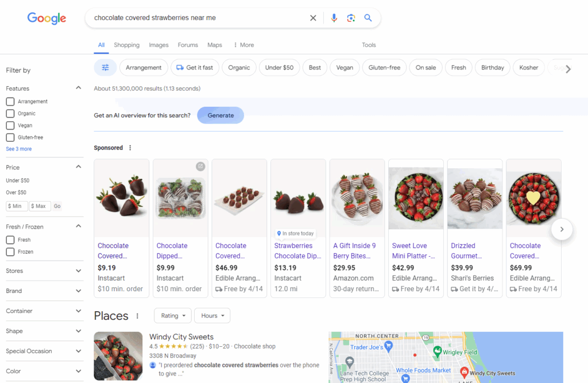Advance product carousel with next arrow

pyautogui.click(x=562, y=229)
